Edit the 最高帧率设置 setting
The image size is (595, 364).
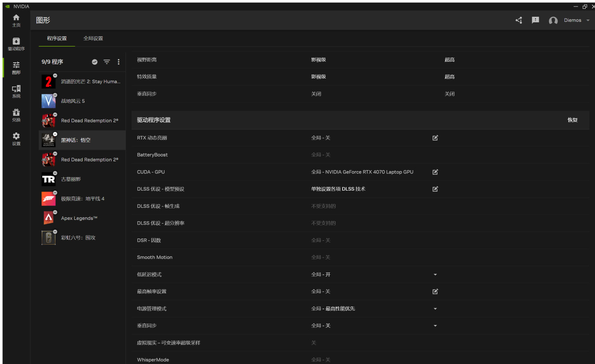click(435, 291)
